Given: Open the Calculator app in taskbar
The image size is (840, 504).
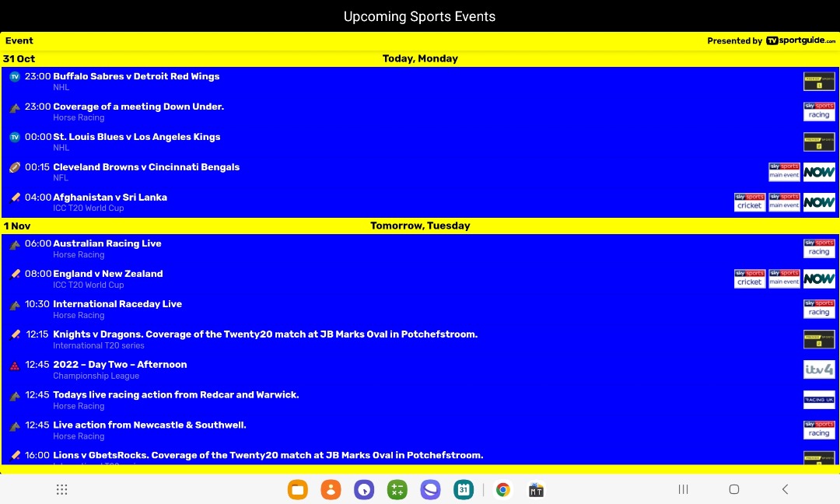Looking at the screenshot, I should point(397,489).
